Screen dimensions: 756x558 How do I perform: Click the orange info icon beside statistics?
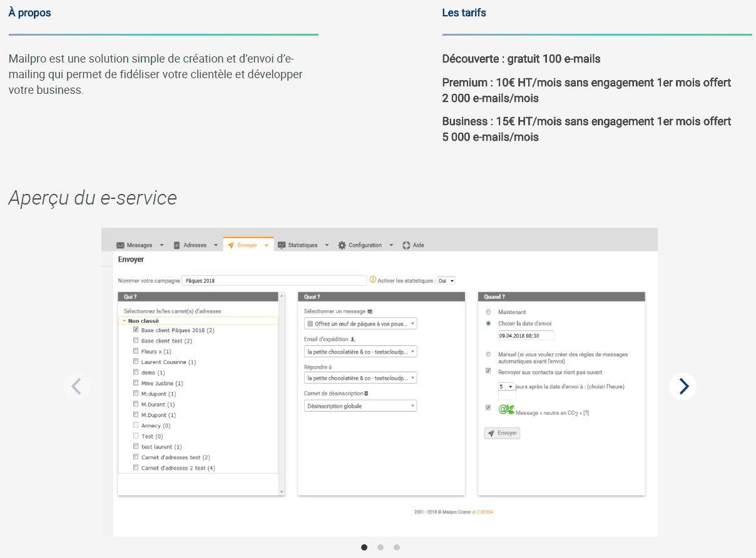[373, 280]
